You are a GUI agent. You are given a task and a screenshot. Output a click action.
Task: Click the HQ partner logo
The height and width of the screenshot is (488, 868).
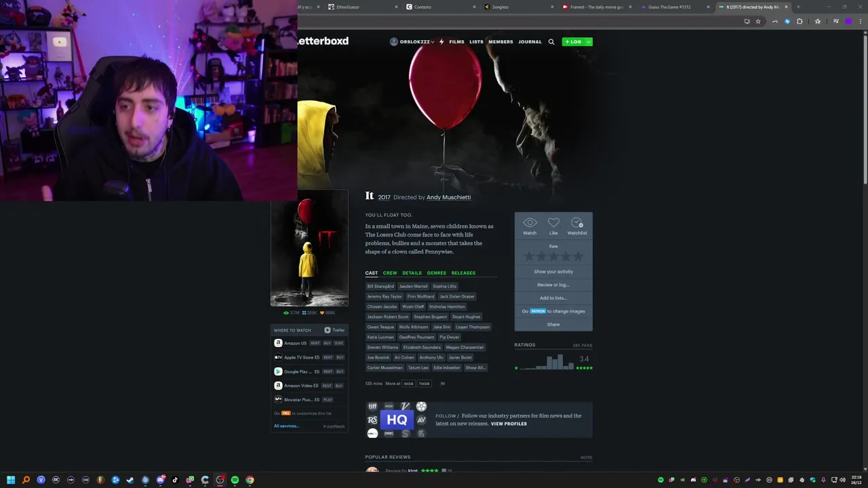pyautogui.click(x=397, y=420)
